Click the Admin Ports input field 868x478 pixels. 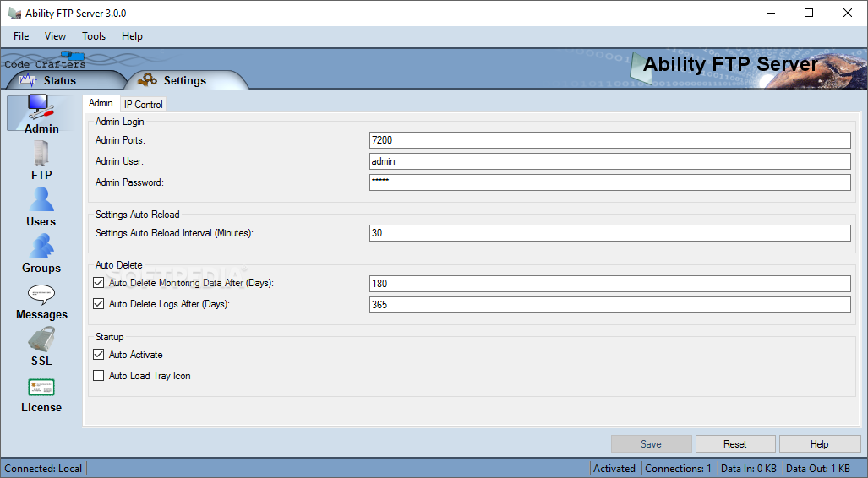[610, 140]
